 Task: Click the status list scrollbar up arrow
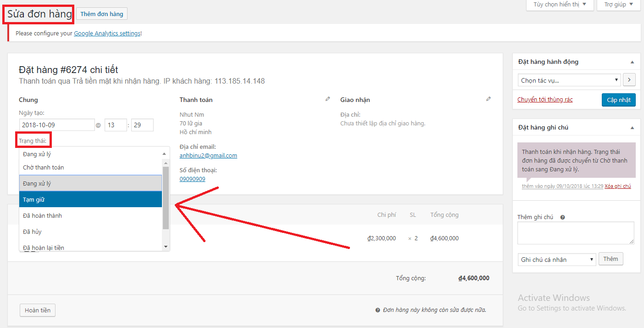166,164
